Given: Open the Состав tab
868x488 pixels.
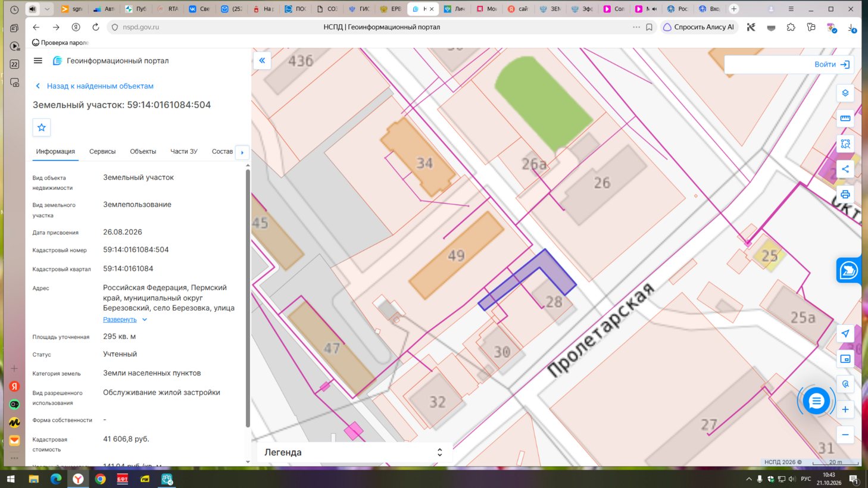Looking at the screenshot, I should click(x=222, y=152).
